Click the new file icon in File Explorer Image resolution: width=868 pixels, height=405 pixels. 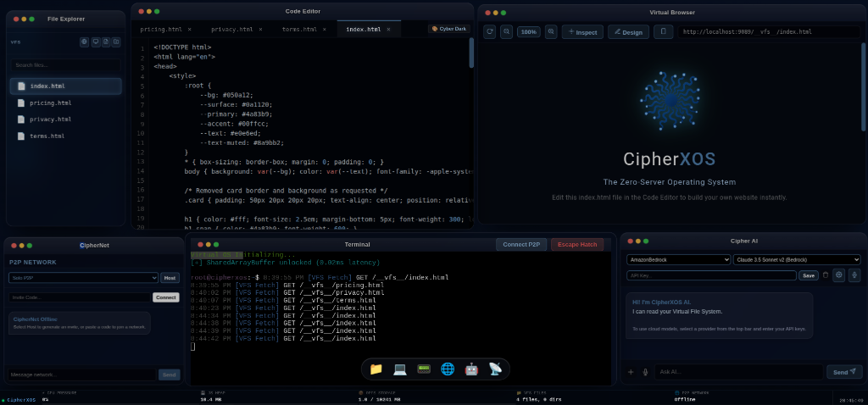[x=106, y=42]
